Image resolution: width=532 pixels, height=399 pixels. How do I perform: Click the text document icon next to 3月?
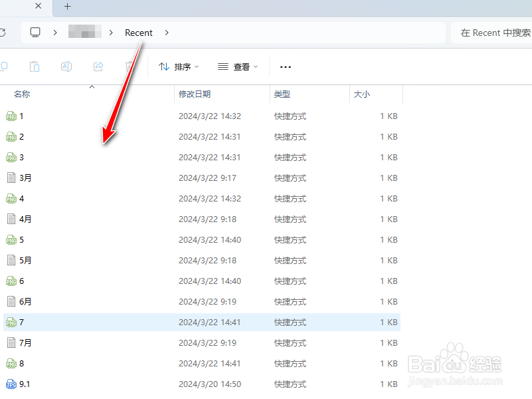click(11, 178)
